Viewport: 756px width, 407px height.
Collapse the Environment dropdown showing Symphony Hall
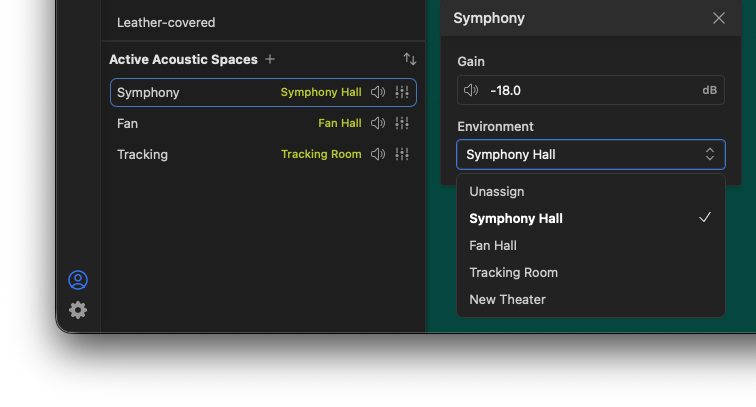[x=591, y=154]
